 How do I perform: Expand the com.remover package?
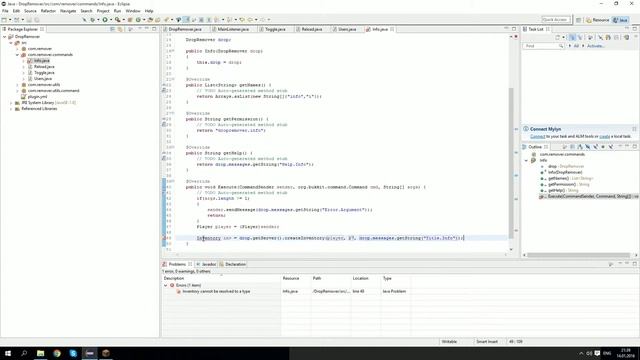pos(18,49)
